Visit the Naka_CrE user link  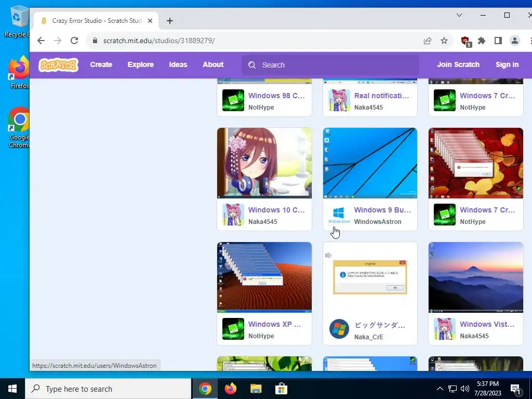click(369, 337)
